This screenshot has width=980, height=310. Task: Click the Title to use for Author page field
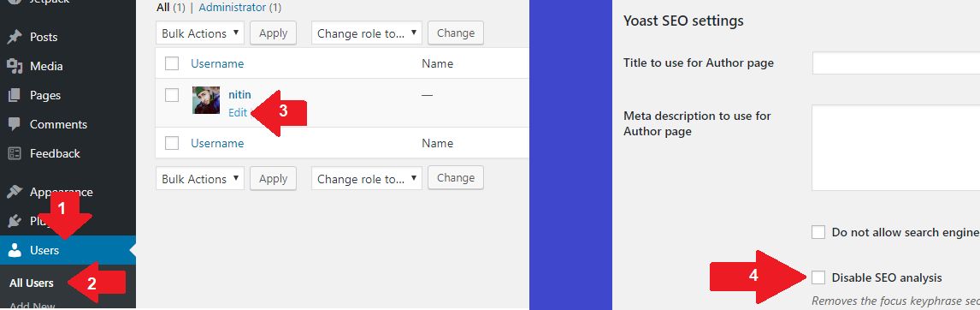tap(895, 63)
